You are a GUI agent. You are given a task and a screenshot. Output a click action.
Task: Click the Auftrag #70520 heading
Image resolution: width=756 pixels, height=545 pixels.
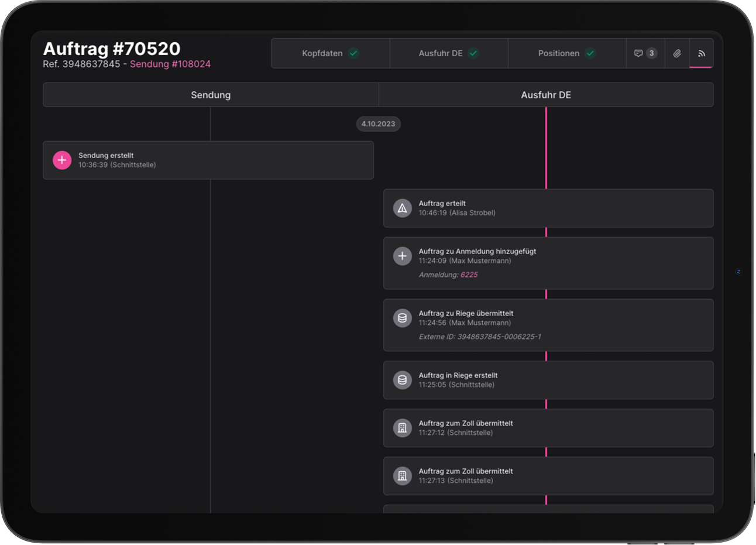[x=112, y=49]
